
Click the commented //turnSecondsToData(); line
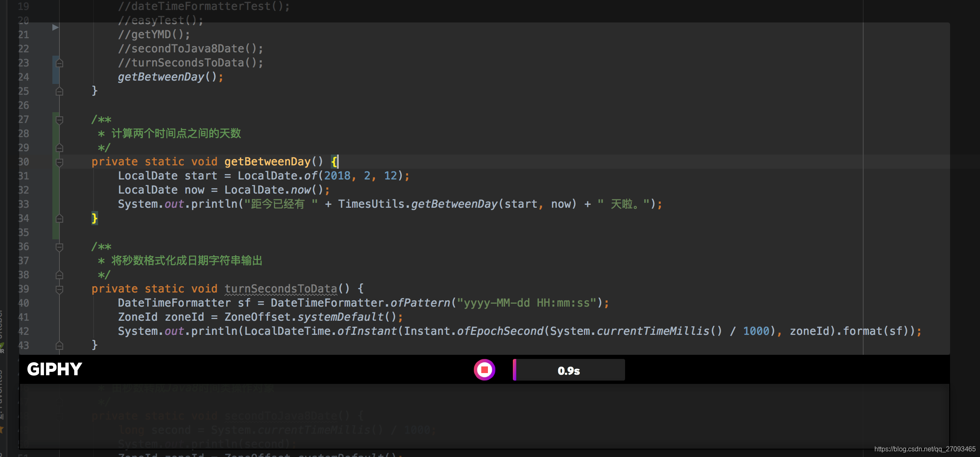[x=190, y=63]
